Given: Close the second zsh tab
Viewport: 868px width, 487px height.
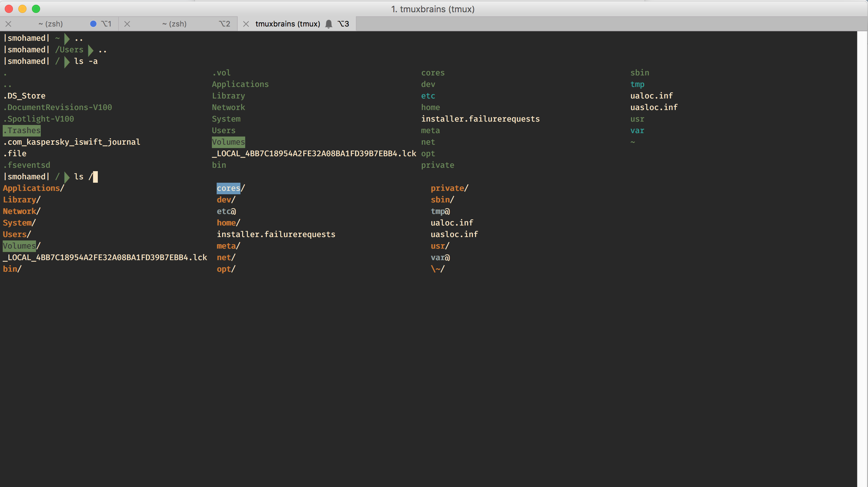Looking at the screenshot, I should pos(127,24).
